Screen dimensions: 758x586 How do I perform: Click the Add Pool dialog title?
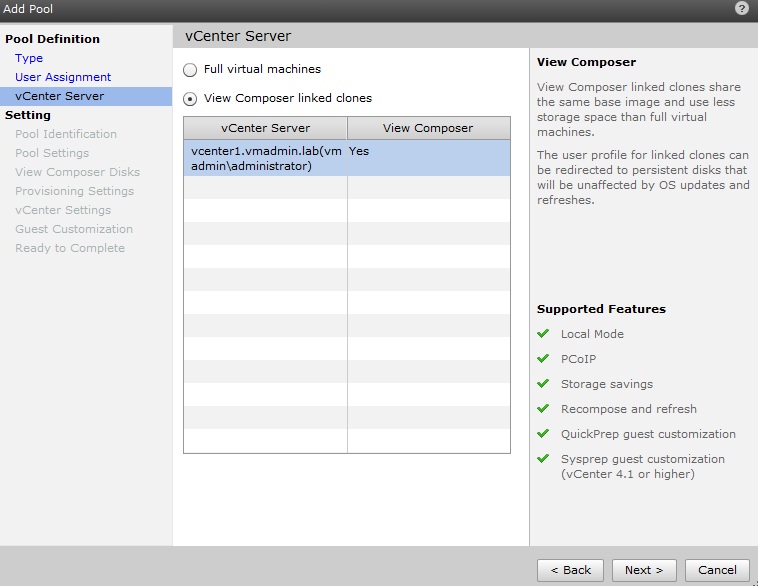click(x=28, y=9)
